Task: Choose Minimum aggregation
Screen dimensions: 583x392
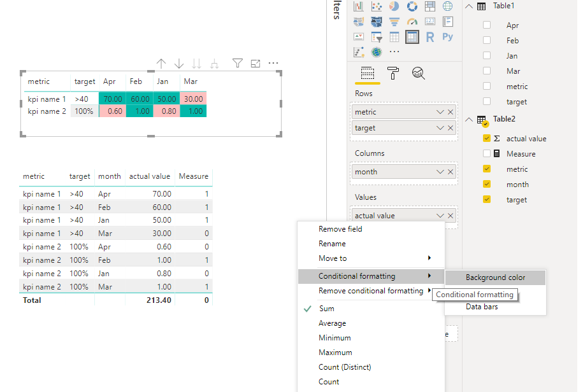Action: pyautogui.click(x=371, y=338)
